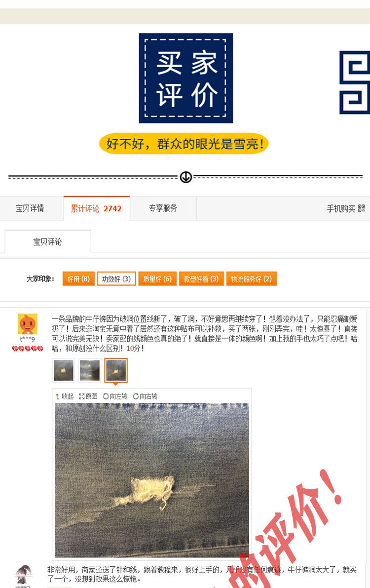Screen dimensions: 370x588
Task: Open the 专享服务 tab
Action: [x=163, y=208]
